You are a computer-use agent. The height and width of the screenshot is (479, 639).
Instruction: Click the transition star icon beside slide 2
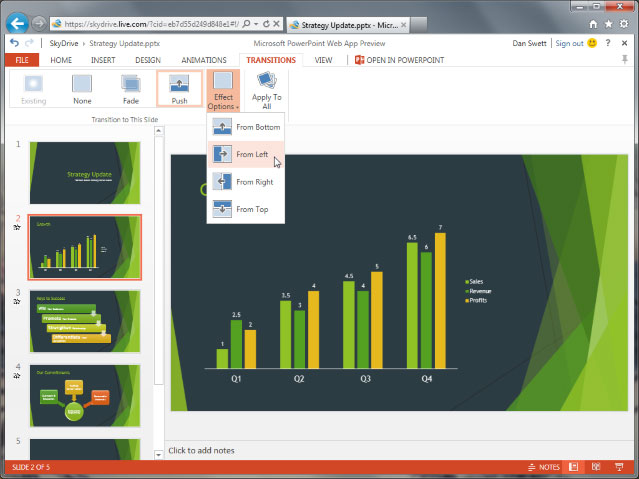pyautogui.click(x=17, y=227)
